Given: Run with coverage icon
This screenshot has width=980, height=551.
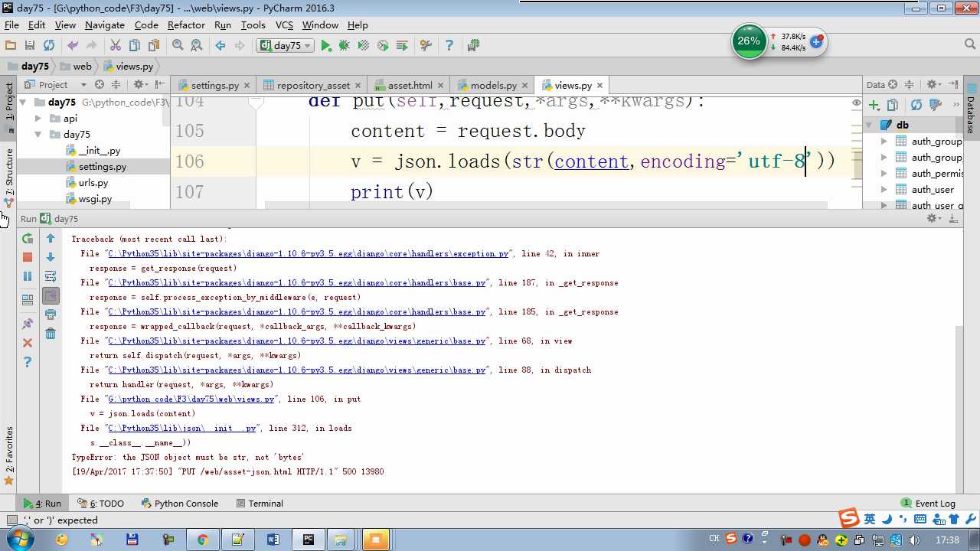Looking at the screenshot, I should [x=364, y=46].
